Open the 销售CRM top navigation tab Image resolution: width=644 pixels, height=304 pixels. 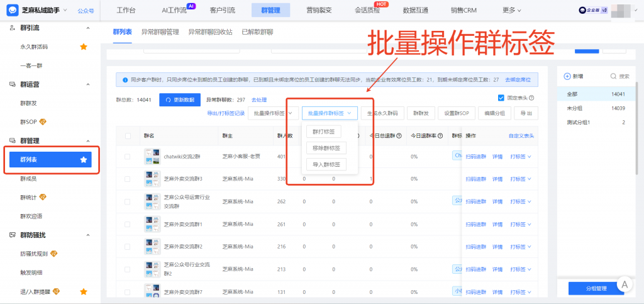click(464, 10)
